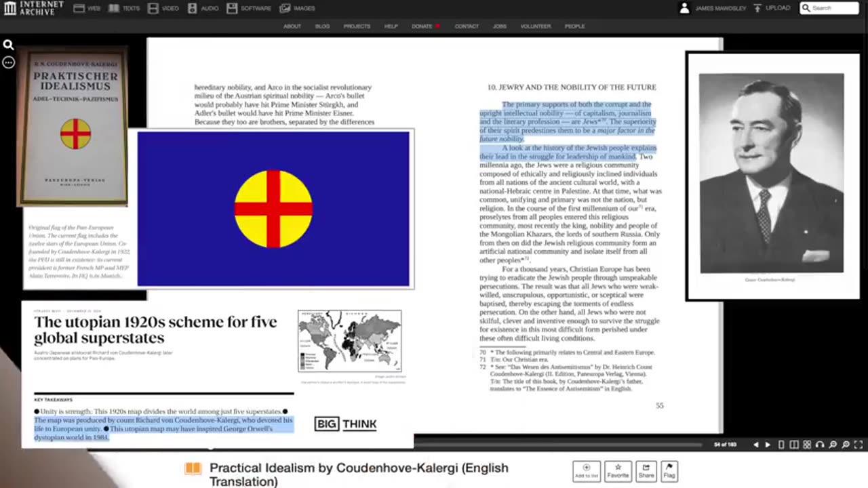The height and width of the screenshot is (488, 868).
Task: Open the Contact menu link
Action: pyautogui.click(x=467, y=26)
